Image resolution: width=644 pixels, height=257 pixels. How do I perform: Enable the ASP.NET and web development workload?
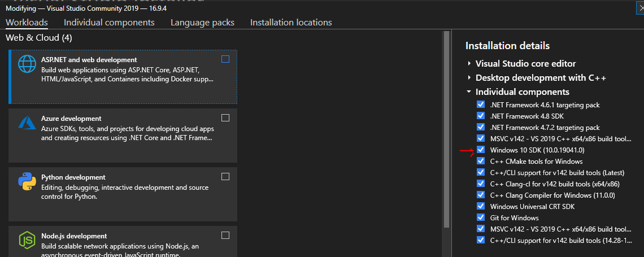[x=225, y=59]
